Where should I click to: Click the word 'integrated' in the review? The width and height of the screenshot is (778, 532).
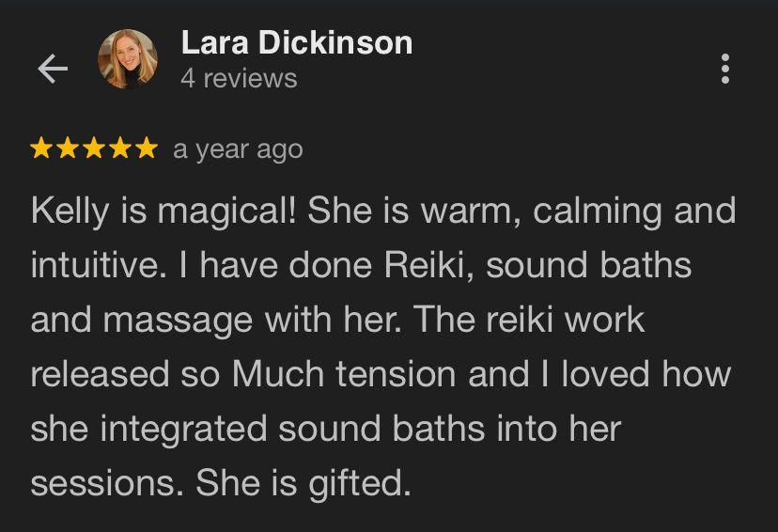183,430
